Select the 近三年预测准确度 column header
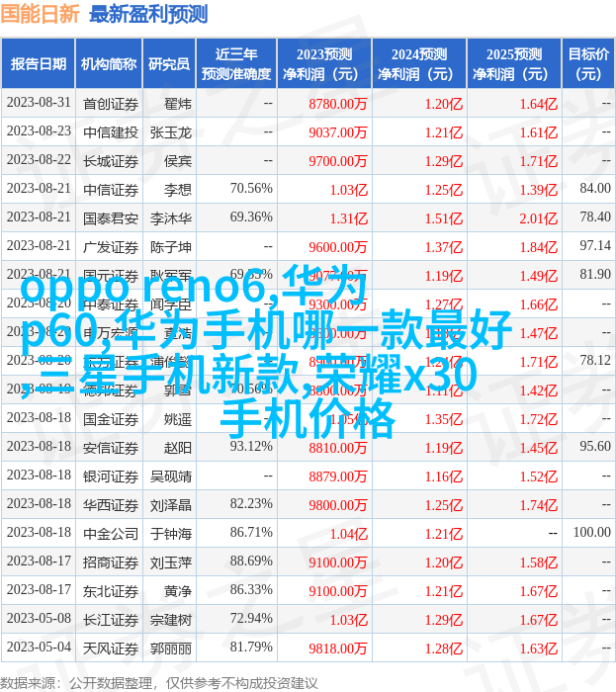The height and width of the screenshot is (692, 616). (236, 63)
